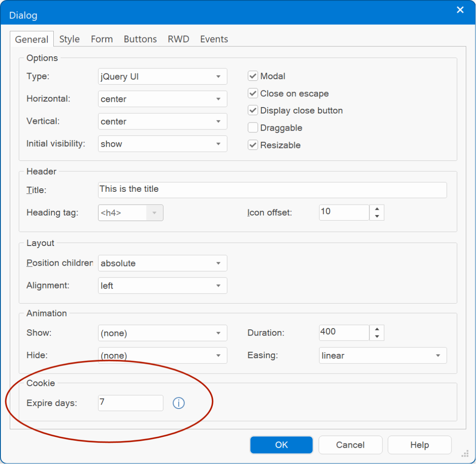This screenshot has height=464, width=476.
Task: Switch to the RWD tab
Action: click(178, 39)
